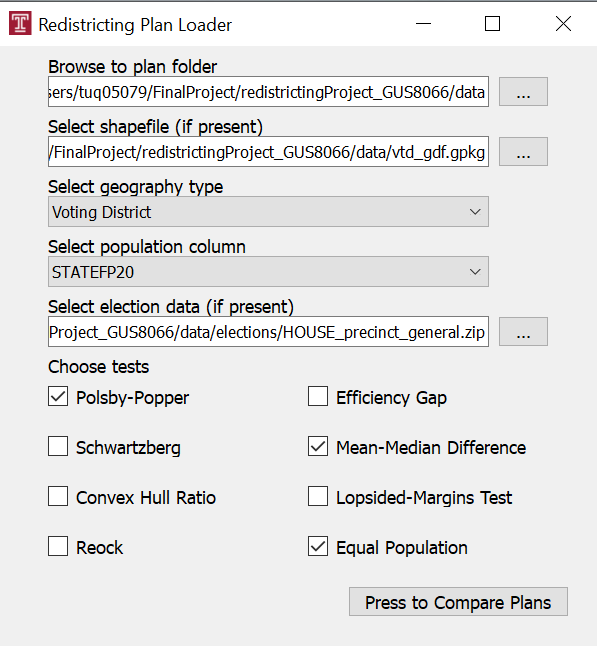Click the STATEFP20 dropdown arrow

tap(475, 272)
